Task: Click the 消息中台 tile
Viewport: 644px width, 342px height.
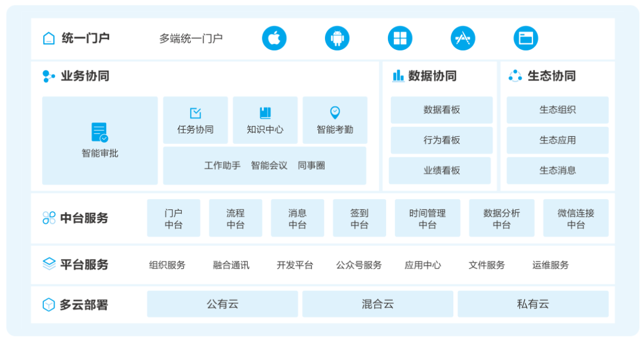Action: click(x=297, y=218)
